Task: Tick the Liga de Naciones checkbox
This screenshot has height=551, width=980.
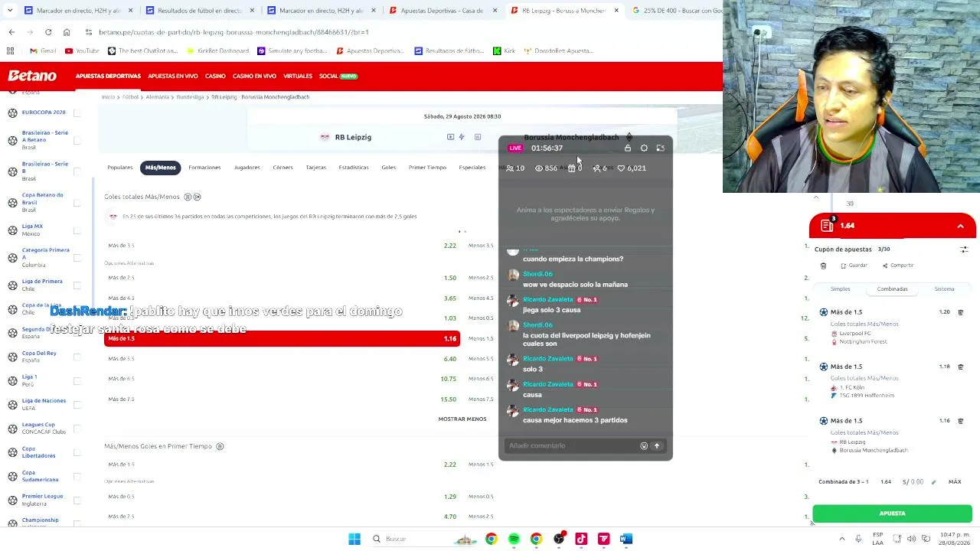Action: (x=77, y=404)
